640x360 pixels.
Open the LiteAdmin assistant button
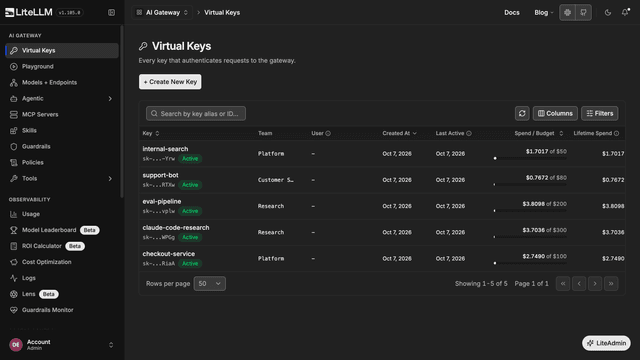click(x=606, y=343)
